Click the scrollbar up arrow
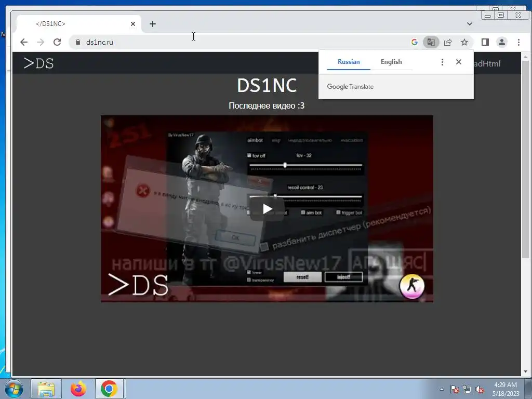This screenshot has height=399, width=532. coord(525,56)
